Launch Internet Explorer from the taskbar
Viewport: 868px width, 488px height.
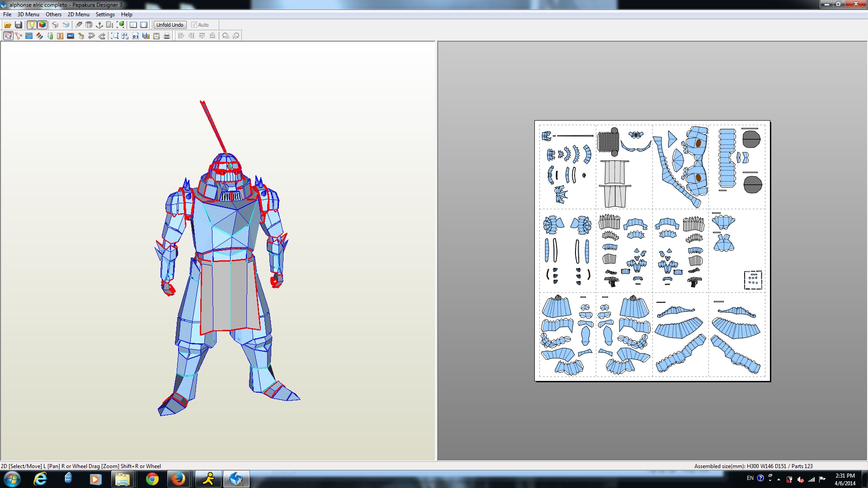click(x=40, y=479)
